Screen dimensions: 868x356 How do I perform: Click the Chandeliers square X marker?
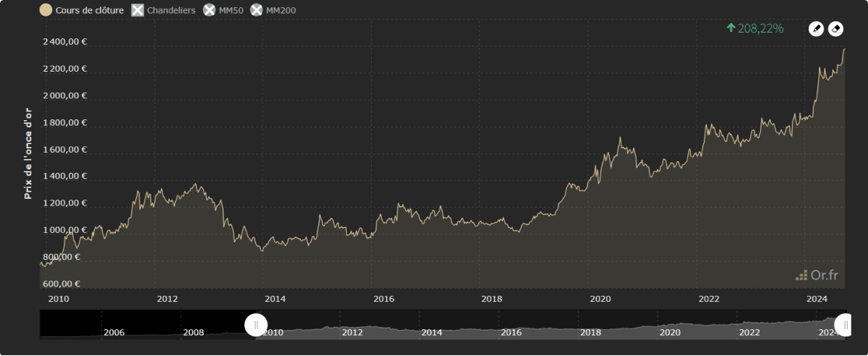pos(137,10)
